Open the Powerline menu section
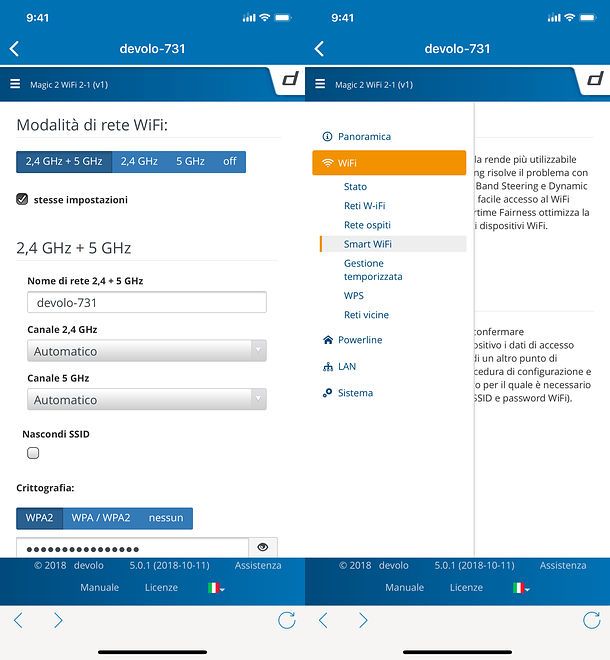The height and width of the screenshot is (660, 610). tap(360, 340)
